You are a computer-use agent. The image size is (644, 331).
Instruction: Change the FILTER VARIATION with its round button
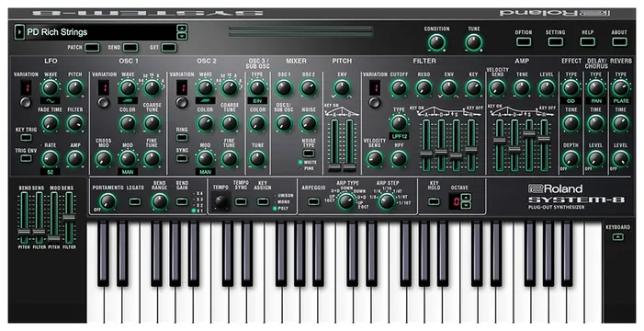374,103
